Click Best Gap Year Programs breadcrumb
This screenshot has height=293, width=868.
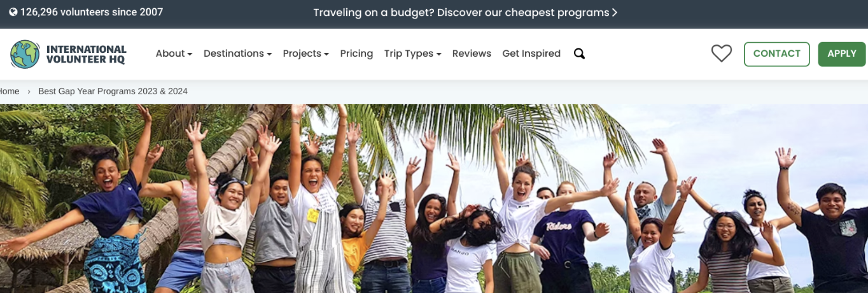113,91
